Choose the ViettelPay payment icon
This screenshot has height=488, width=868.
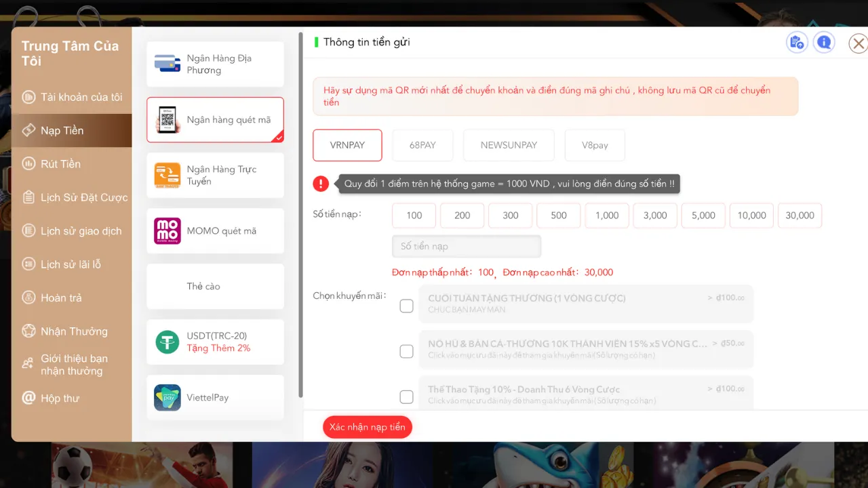(x=167, y=398)
